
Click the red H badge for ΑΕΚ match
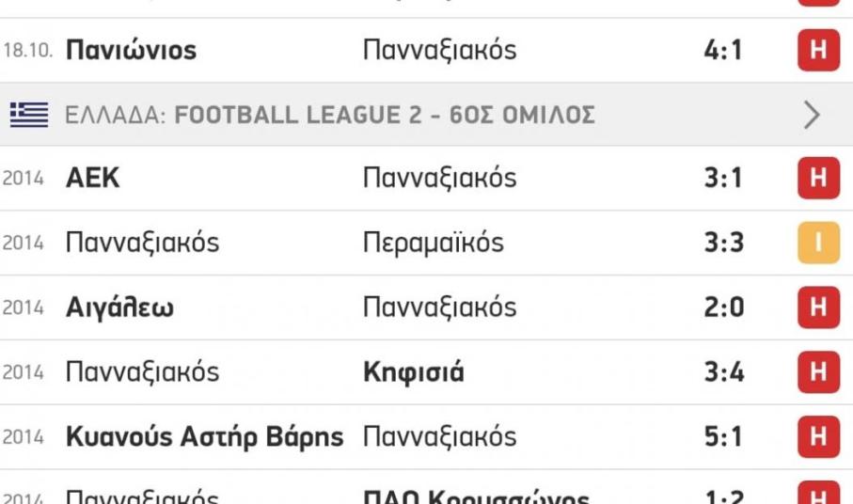[x=817, y=179]
